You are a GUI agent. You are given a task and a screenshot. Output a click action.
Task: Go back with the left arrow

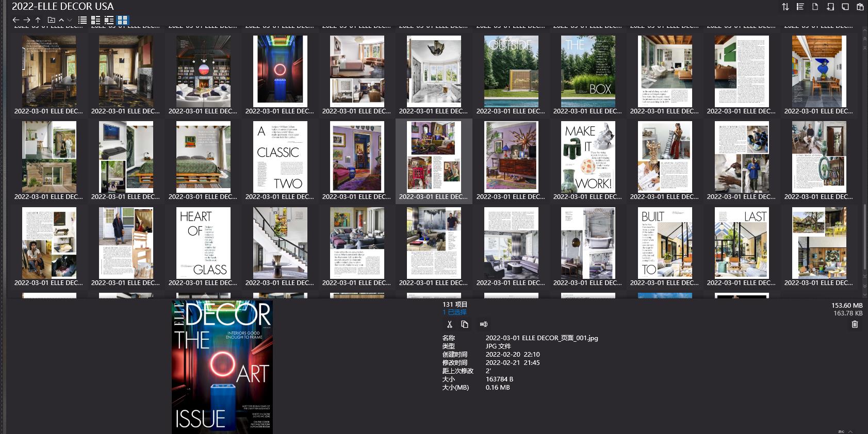tap(16, 20)
